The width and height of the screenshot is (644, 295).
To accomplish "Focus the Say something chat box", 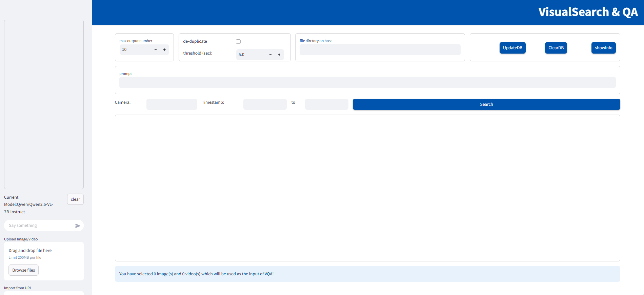I will click(39, 226).
